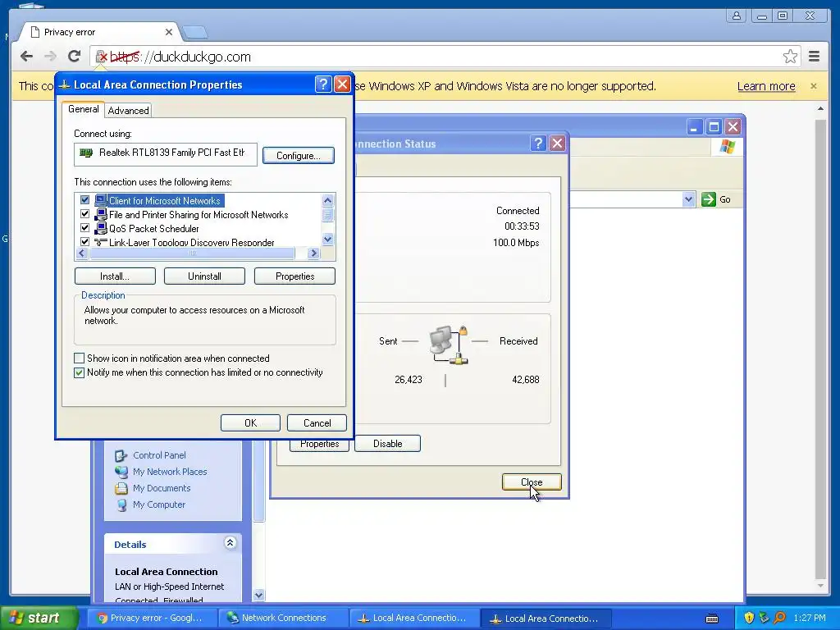Open the Learn more link
The width and height of the screenshot is (840, 630).
click(765, 85)
